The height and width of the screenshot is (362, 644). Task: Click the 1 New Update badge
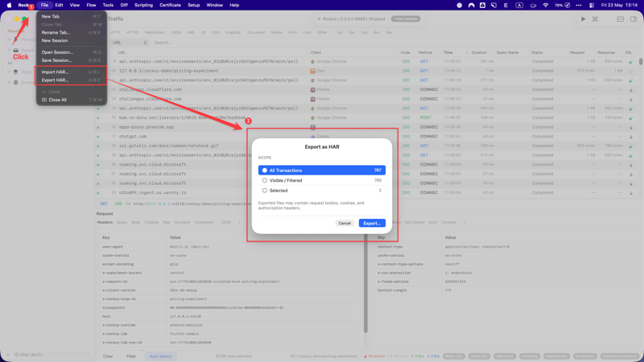click(406, 19)
